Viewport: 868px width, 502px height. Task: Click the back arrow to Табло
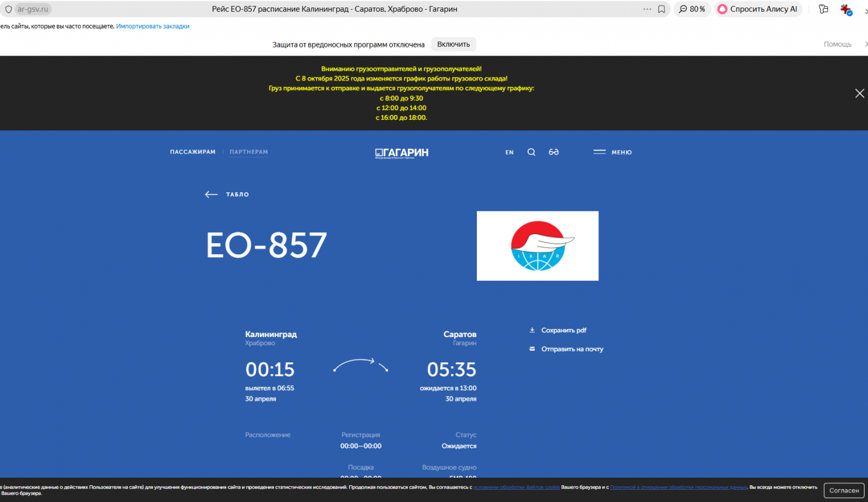(x=227, y=195)
